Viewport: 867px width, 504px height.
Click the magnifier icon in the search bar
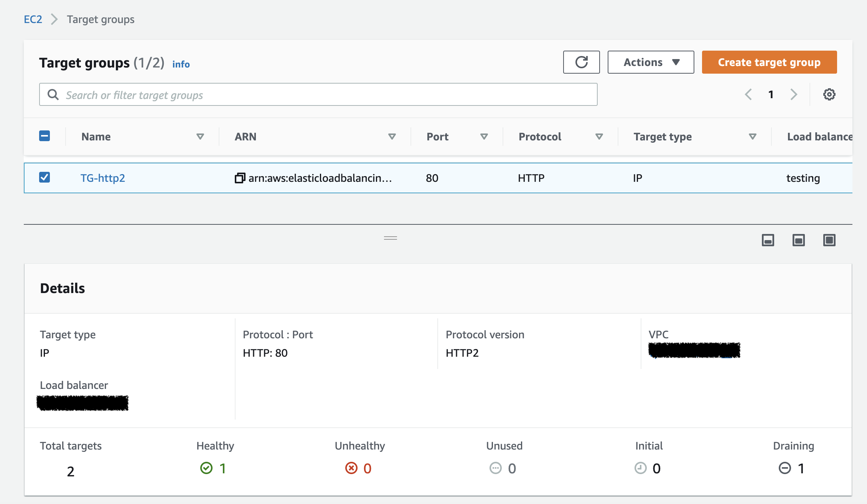click(x=53, y=94)
